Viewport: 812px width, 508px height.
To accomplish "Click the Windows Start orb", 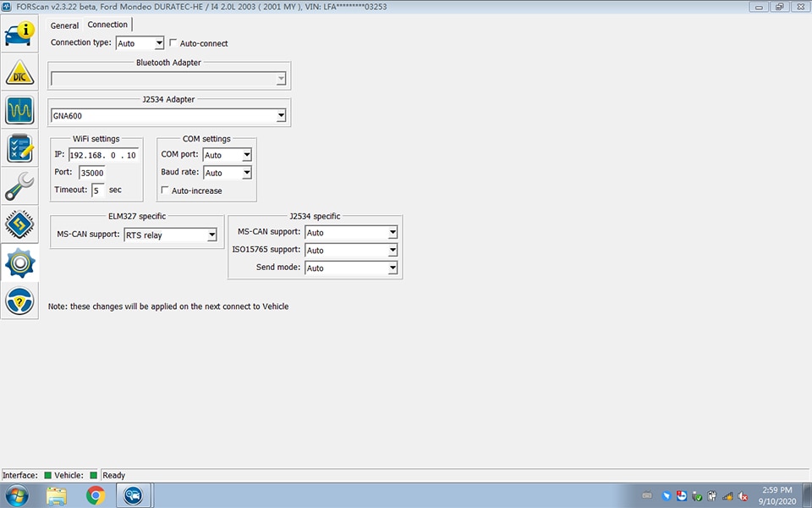I will click(17, 495).
